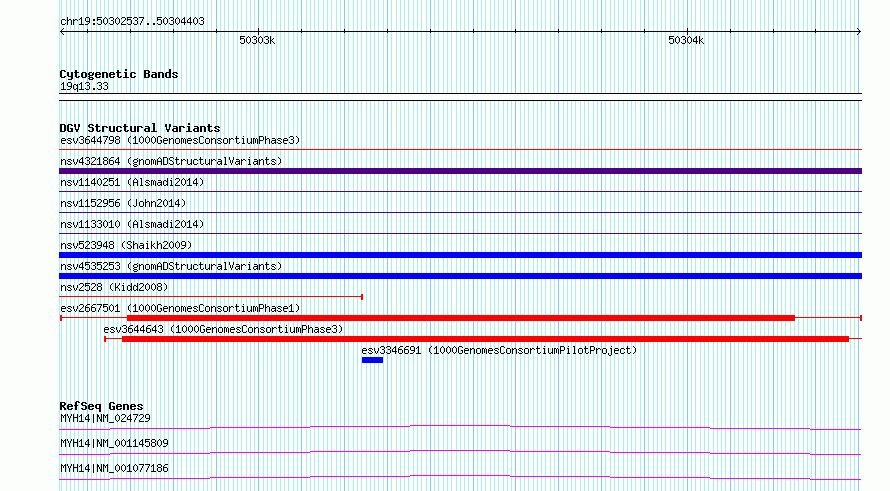This screenshot has width=890, height=491.
Task: Open the RefSeq Genes track header
Action: [x=101, y=406]
